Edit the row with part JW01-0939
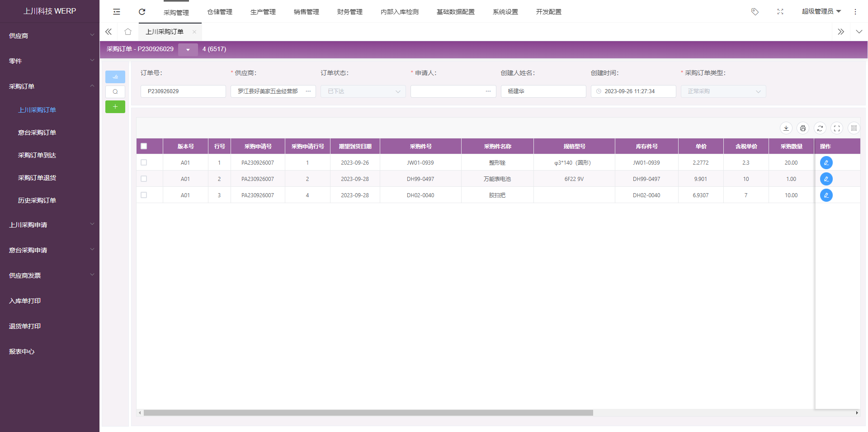Screen dimensions: 868x432 (x=826, y=163)
